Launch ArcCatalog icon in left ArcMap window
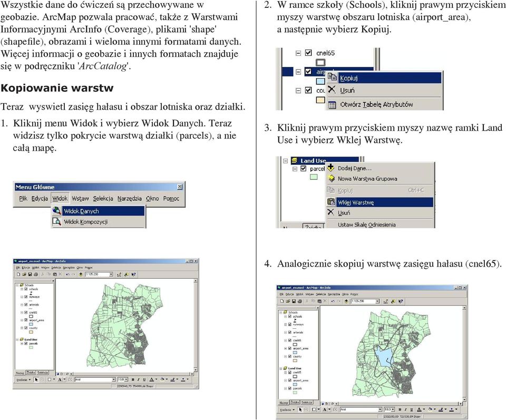Image resolution: width=506 pixels, height=420 pixels. point(126,275)
